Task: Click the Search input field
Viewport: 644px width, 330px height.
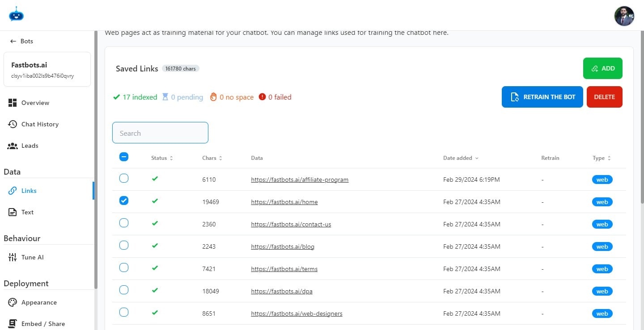Action: 160,133
